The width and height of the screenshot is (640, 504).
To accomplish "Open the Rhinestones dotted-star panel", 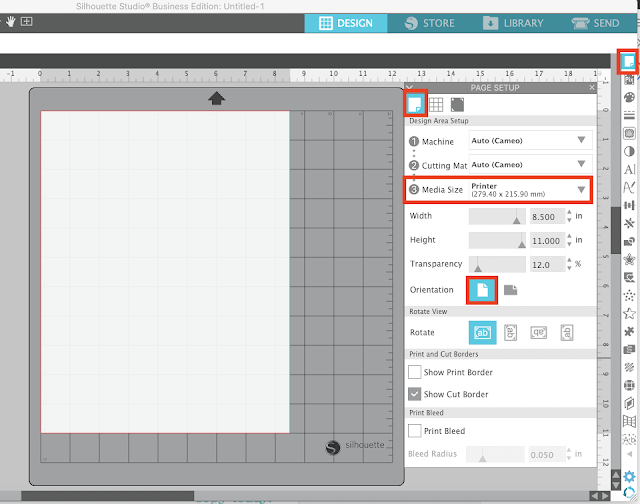I will click(x=629, y=295).
